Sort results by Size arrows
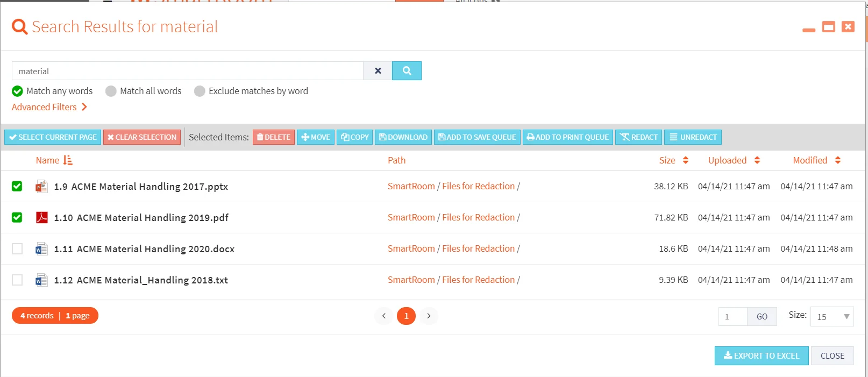The width and height of the screenshot is (868, 377). point(686,160)
